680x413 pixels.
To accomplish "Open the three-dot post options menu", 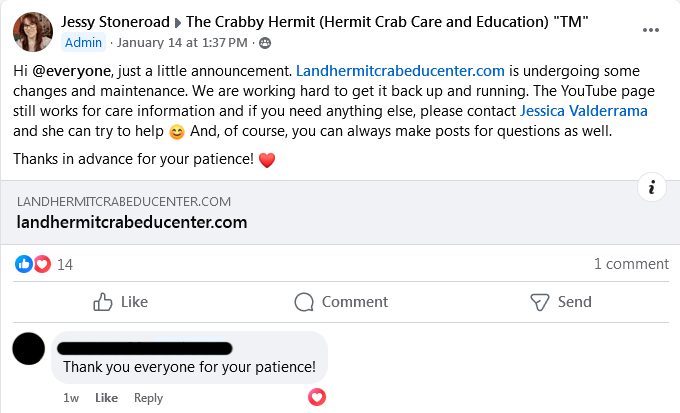I will tap(651, 30).
